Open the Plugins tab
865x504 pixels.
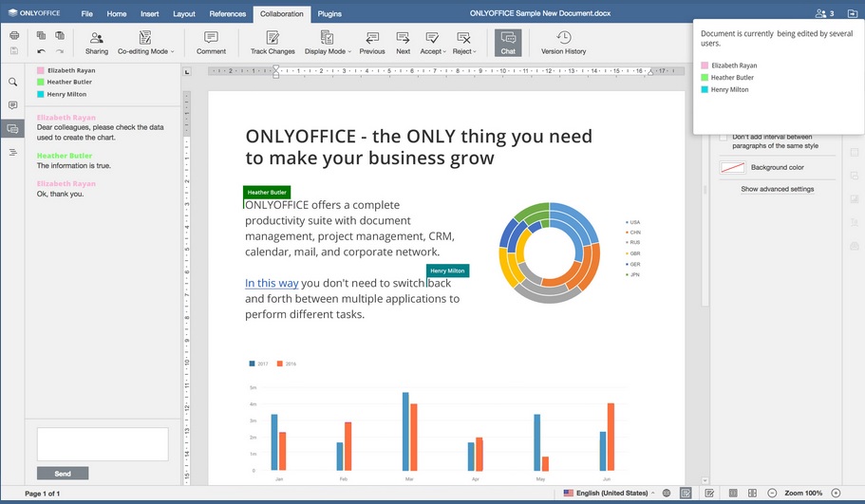pos(329,14)
